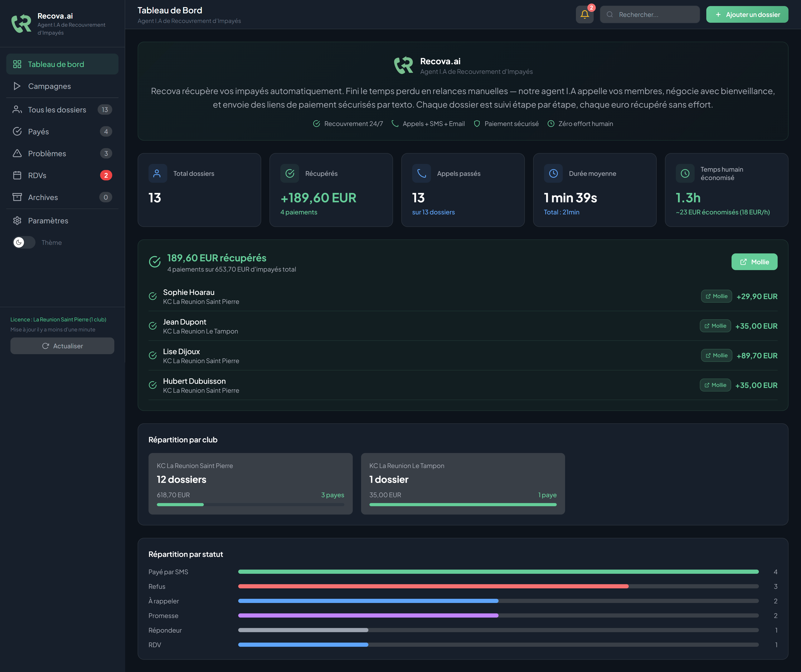801x672 pixels.
Task: Open Tous les dossiers list
Action: click(62, 109)
